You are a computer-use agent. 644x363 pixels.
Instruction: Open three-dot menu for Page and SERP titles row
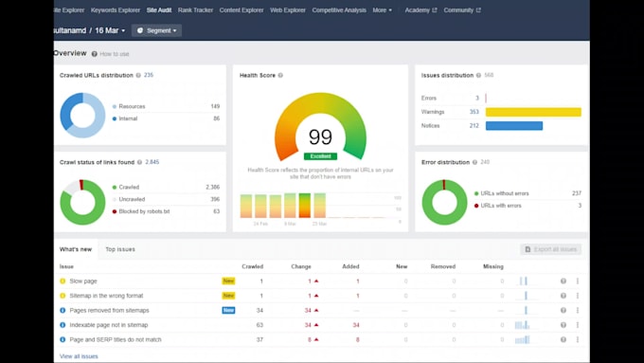[x=578, y=340]
